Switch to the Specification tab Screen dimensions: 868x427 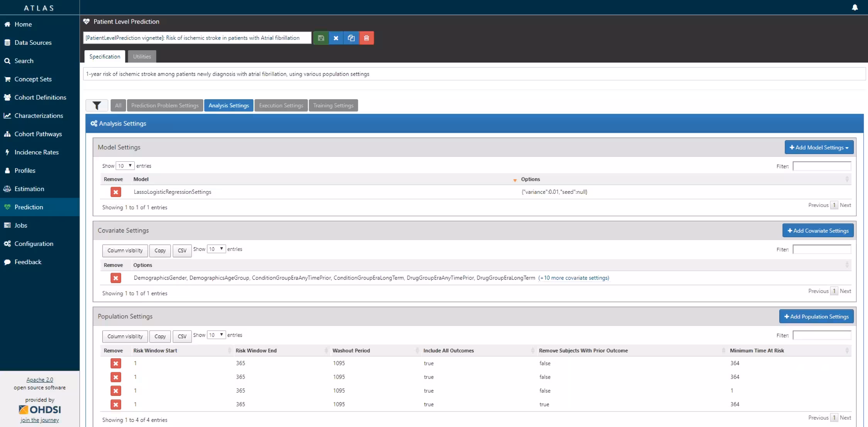click(x=105, y=56)
